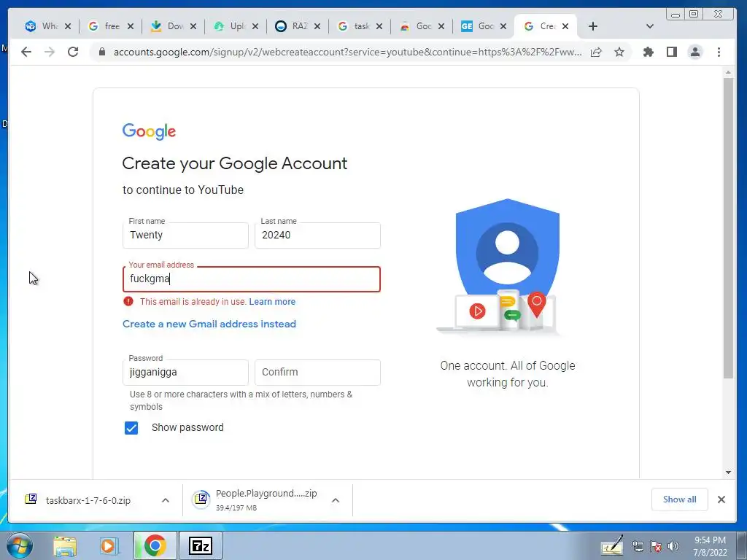Click the volume speaker tray icon
The image size is (747, 560).
click(673, 546)
